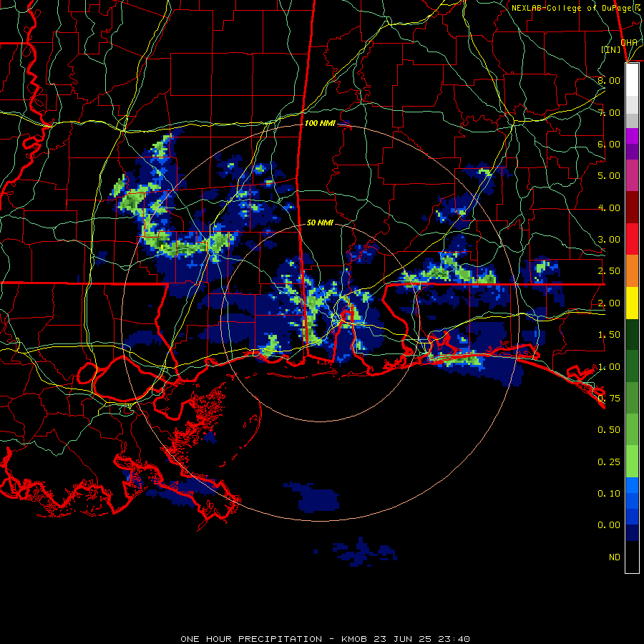Click the ONE HOUR PRECIPITATION KMOB title text
644x644 pixels.
click(x=325, y=639)
